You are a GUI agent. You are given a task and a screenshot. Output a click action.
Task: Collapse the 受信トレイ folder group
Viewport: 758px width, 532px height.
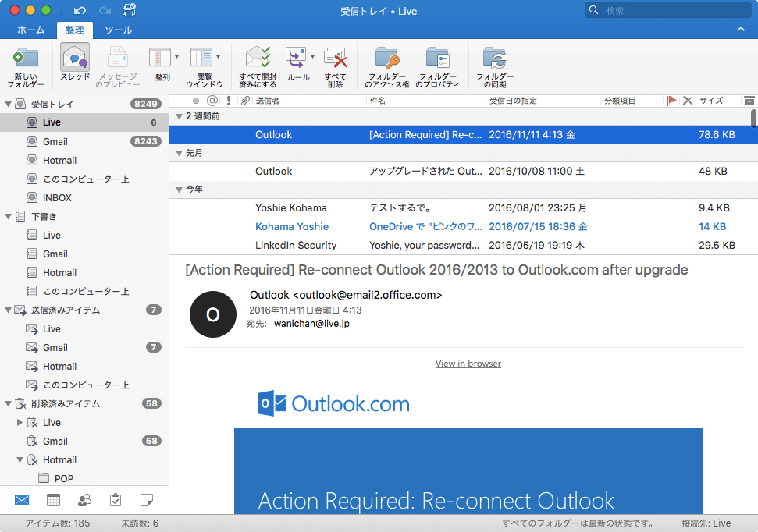coord(8,104)
